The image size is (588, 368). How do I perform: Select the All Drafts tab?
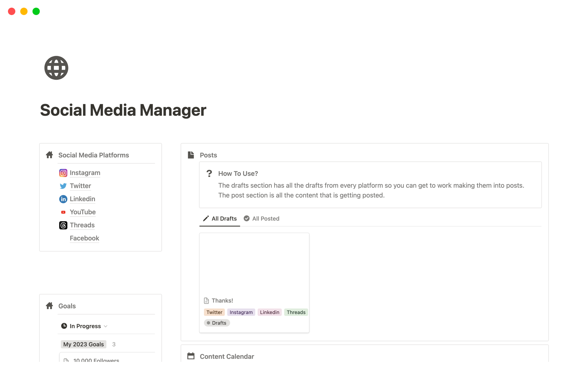tap(220, 218)
